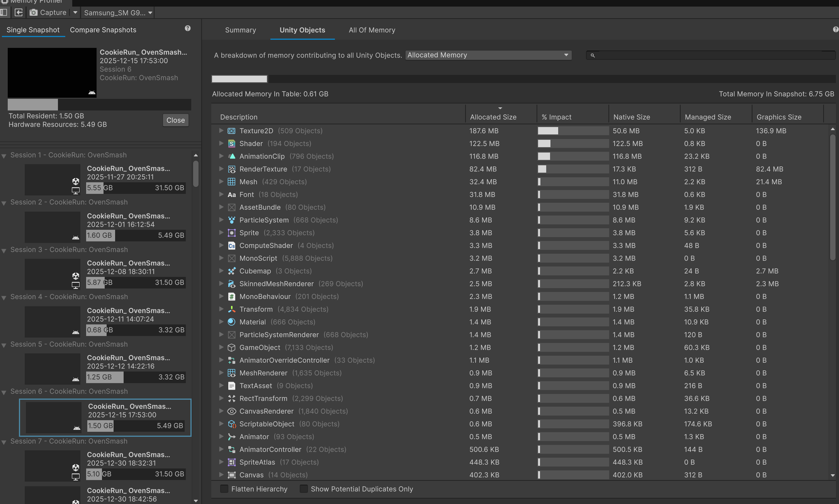Click the AnimationClip type icon
Viewport: 839px width, 504px height.
pyautogui.click(x=231, y=156)
